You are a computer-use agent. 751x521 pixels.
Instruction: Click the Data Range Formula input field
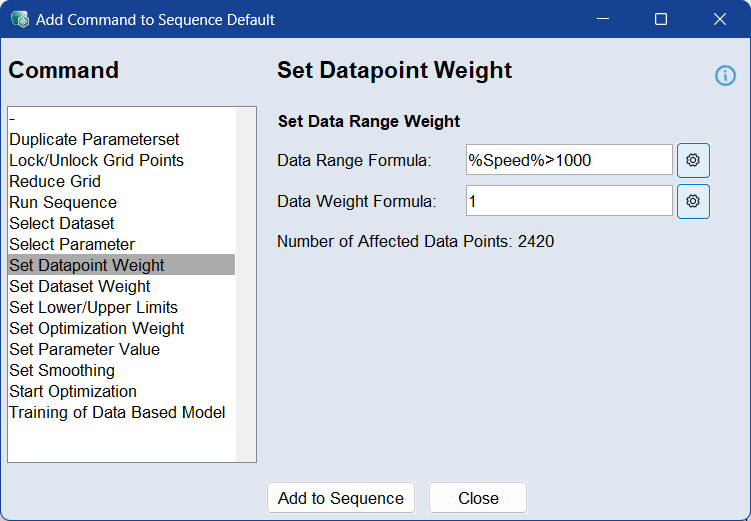(x=569, y=160)
